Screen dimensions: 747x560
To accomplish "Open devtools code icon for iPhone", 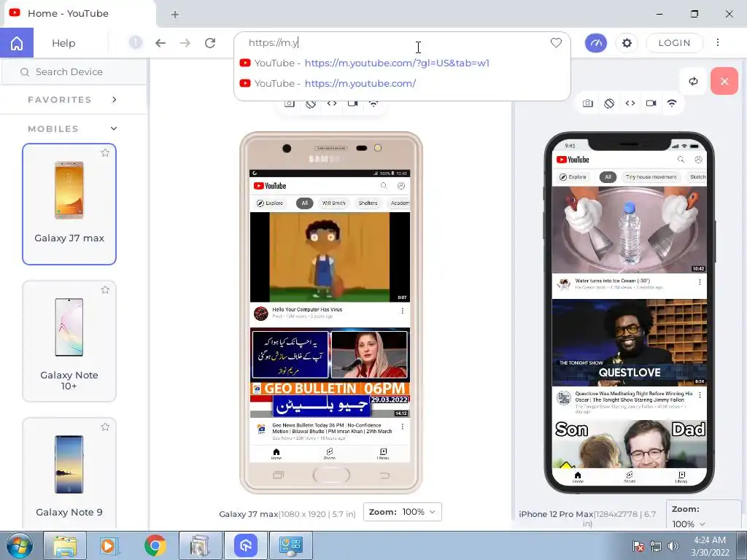I will [630, 104].
